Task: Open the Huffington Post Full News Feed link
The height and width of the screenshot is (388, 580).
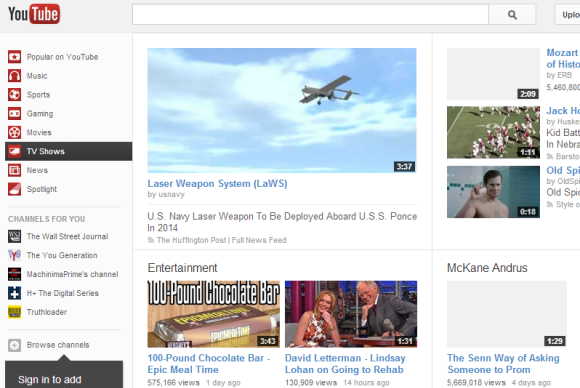Action: (x=222, y=240)
